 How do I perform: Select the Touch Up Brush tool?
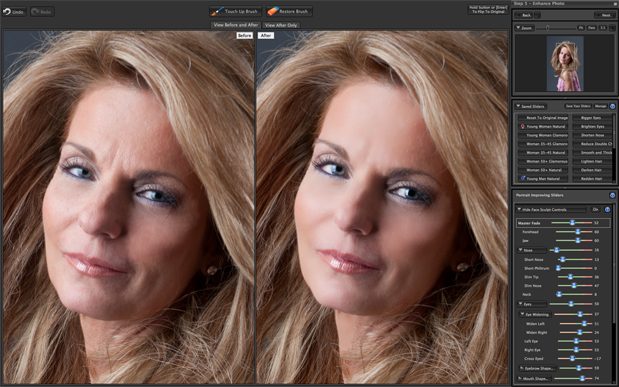235,11
